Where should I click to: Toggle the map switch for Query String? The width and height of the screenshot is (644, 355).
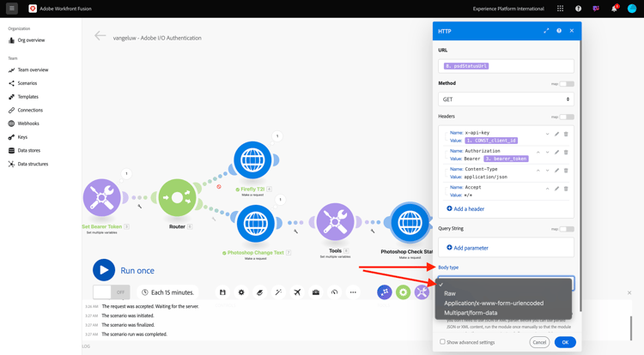click(x=567, y=229)
